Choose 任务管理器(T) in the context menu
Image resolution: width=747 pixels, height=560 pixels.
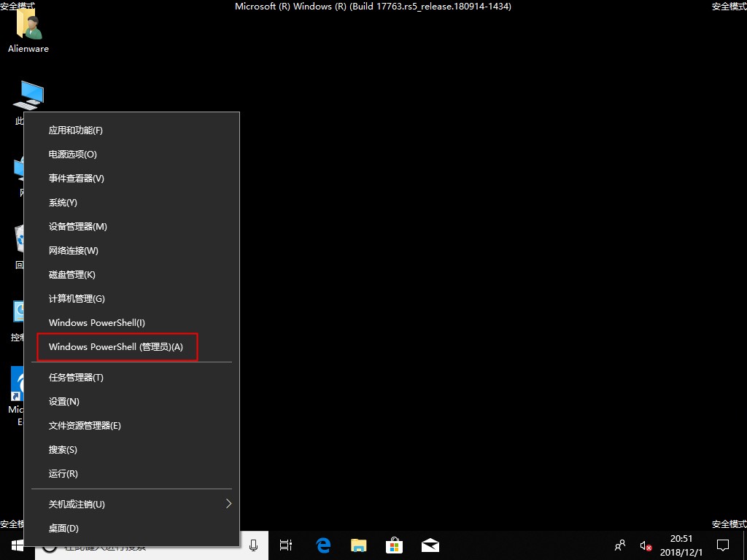(76, 377)
